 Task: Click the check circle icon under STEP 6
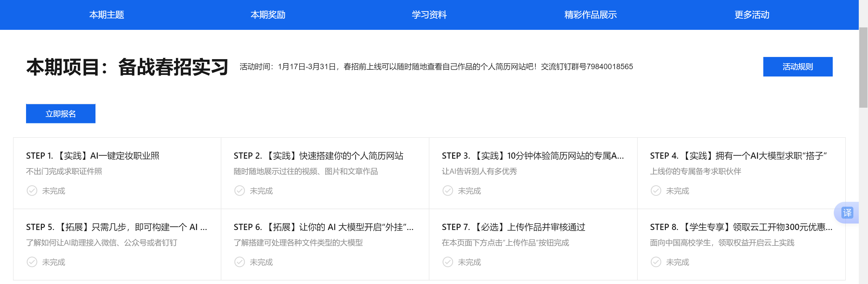[x=240, y=262]
